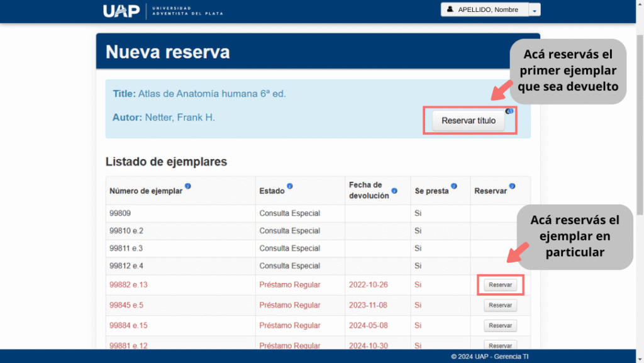This screenshot has height=363, width=644.
Task: Reserve copy 99845 e.5
Action: pos(500,306)
